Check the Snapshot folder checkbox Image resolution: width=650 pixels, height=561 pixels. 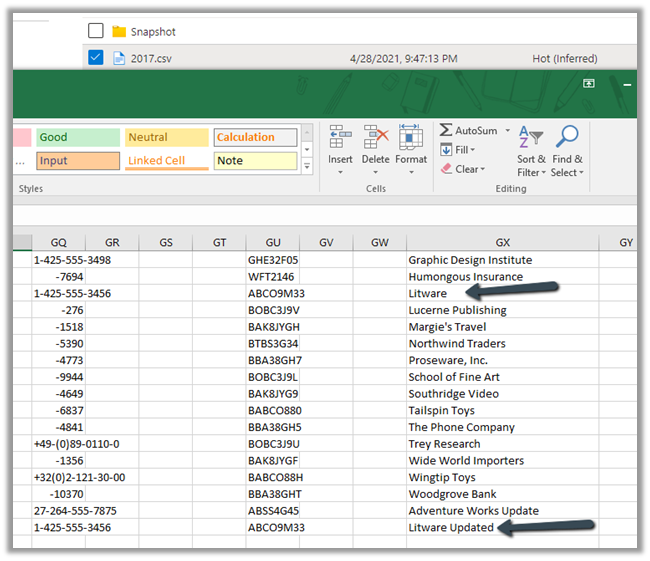click(96, 31)
